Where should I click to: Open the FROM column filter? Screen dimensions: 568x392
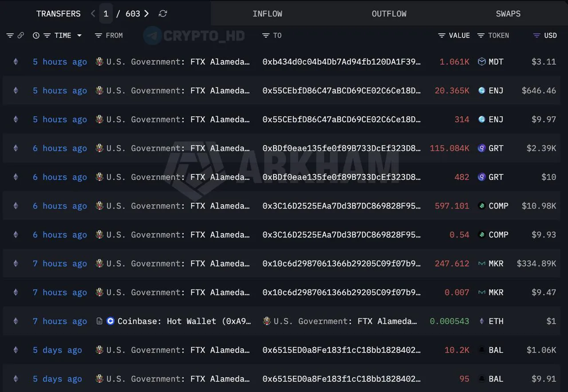[99, 36]
